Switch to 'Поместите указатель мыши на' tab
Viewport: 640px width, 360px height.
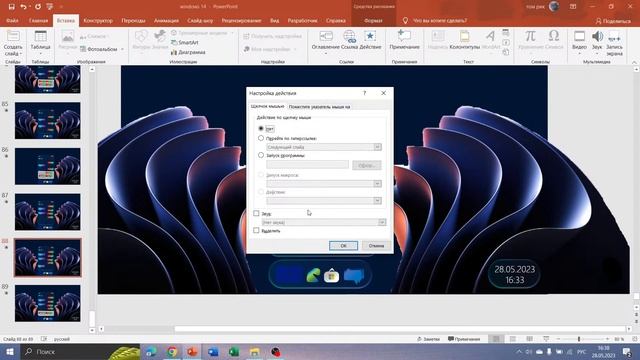coord(319,107)
